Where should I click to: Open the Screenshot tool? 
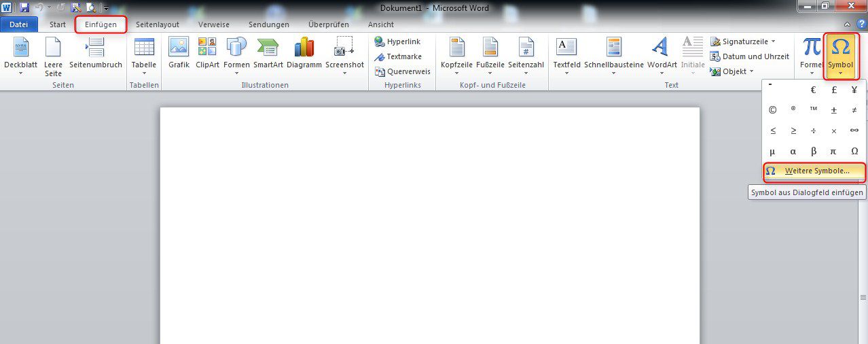[x=344, y=56]
